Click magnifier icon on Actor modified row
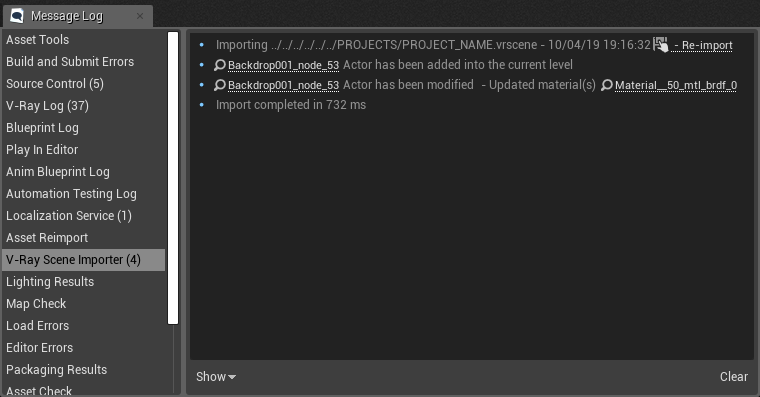Image resolution: width=760 pixels, height=397 pixels. click(220, 85)
